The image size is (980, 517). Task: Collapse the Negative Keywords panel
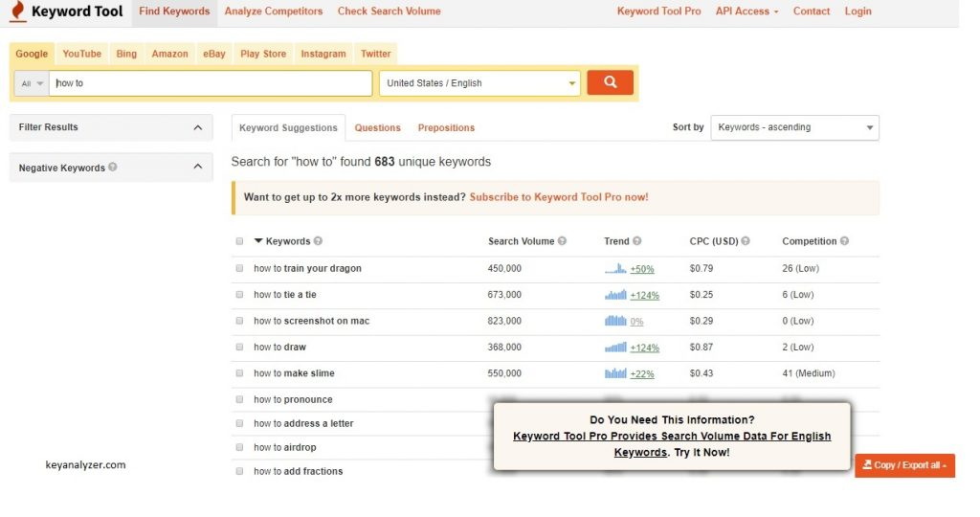tap(197, 167)
